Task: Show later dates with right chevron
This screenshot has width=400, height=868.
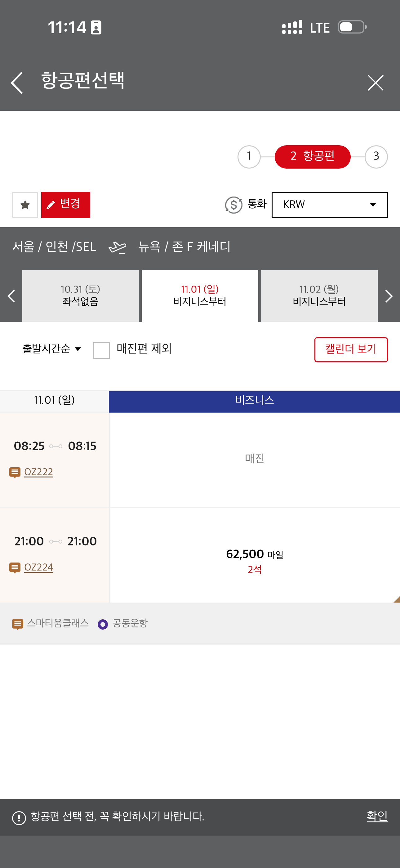Action: [389, 296]
